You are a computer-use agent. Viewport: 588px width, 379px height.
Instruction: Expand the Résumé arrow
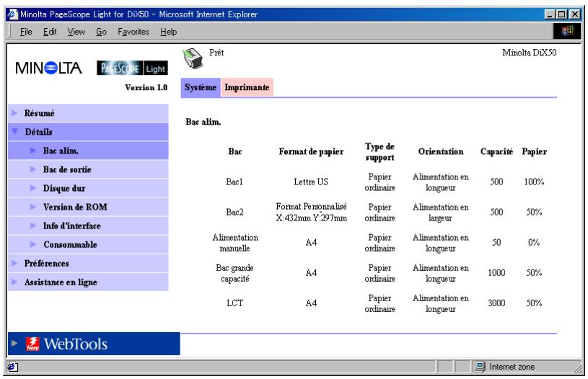(x=14, y=112)
